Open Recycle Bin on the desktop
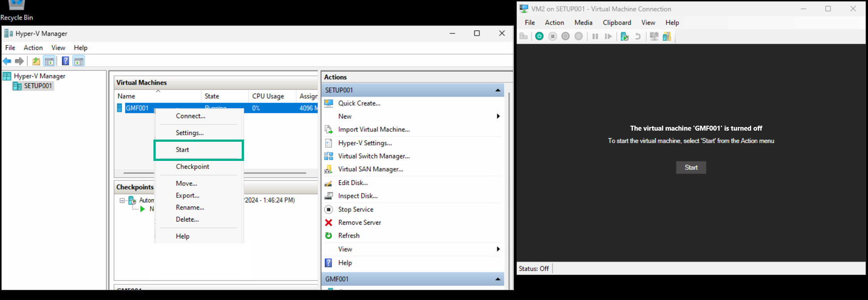This screenshot has height=300, width=868. 17,11
